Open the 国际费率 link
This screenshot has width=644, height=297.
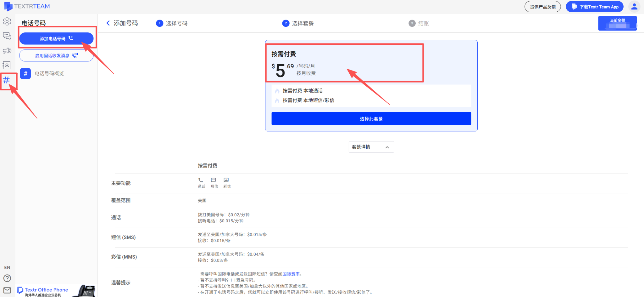point(291,274)
